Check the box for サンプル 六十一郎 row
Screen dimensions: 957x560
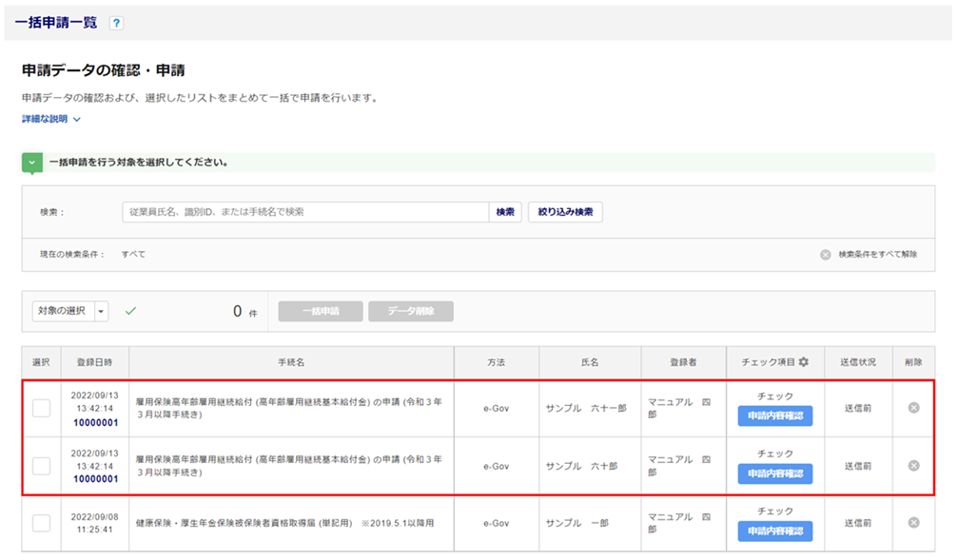coord(42,408)
